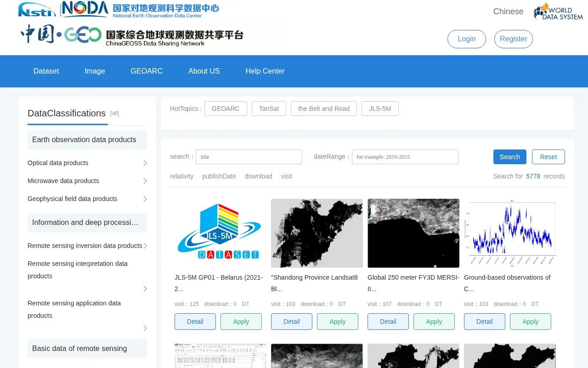Expand Optical data products chevron
Viewport: 588px width, 368px height.
(145, 163)
